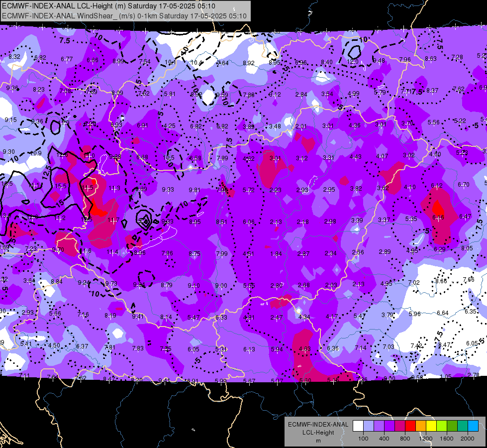This screenshot has height=448, width=487.
Task: Click the grid value 7.02
Action: [x=414, y=283]
